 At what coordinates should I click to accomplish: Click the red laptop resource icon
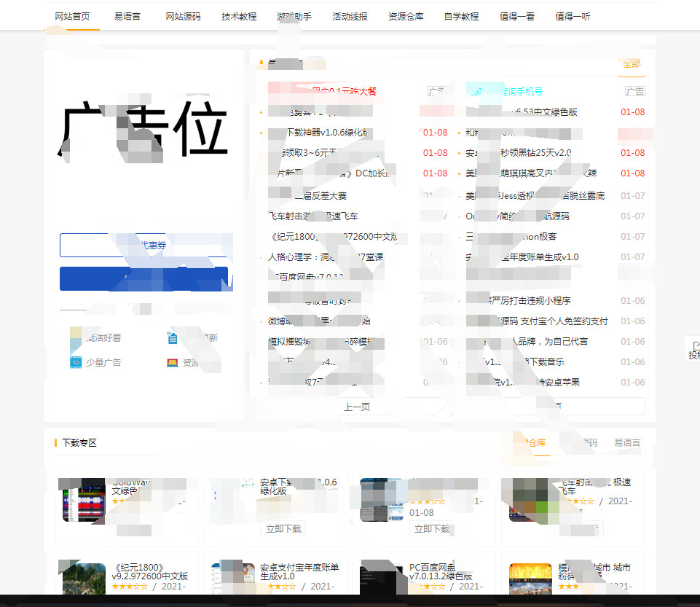click(173, 362)
